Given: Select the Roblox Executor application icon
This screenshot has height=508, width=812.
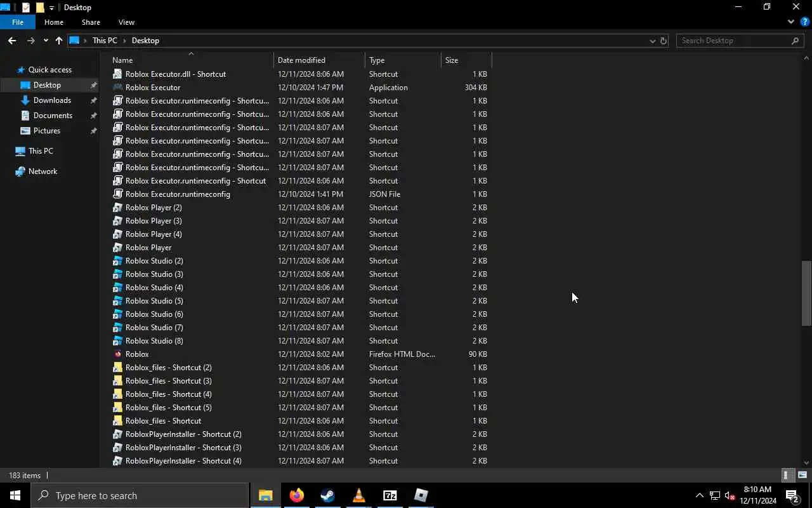Looking at the screenshot, I should (x=117, y=88).
